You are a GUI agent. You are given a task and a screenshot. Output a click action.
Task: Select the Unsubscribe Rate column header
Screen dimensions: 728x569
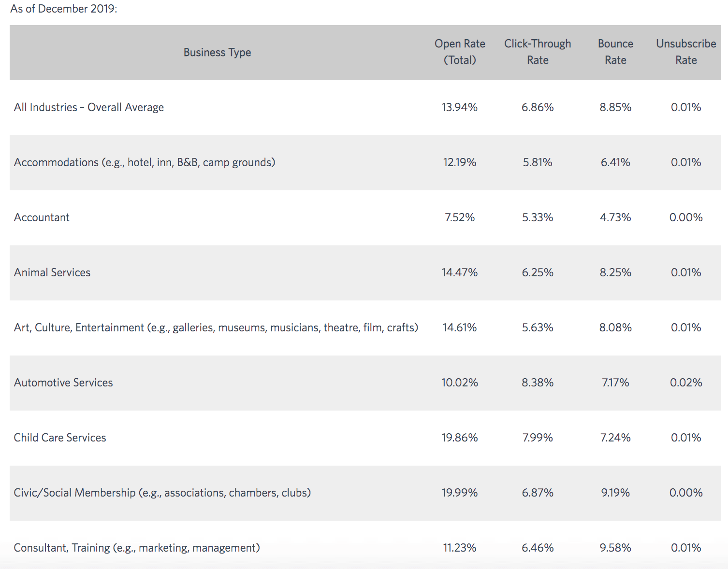(x=686, y=52)
